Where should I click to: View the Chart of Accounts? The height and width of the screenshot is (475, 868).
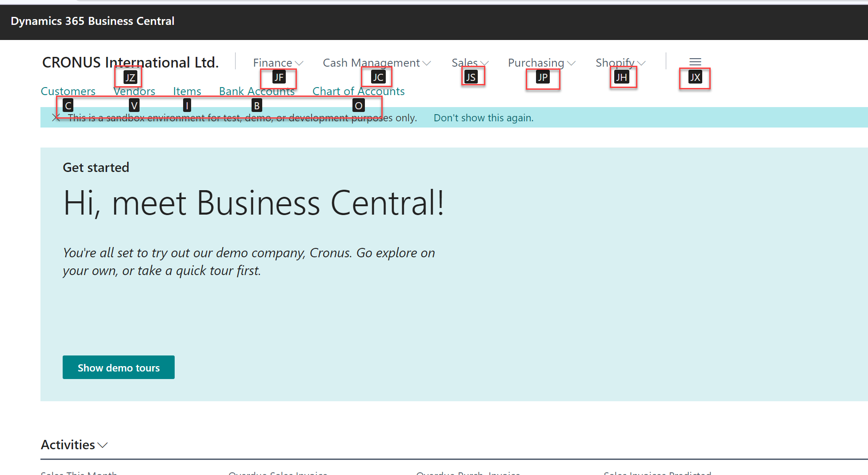coord(358,91)
